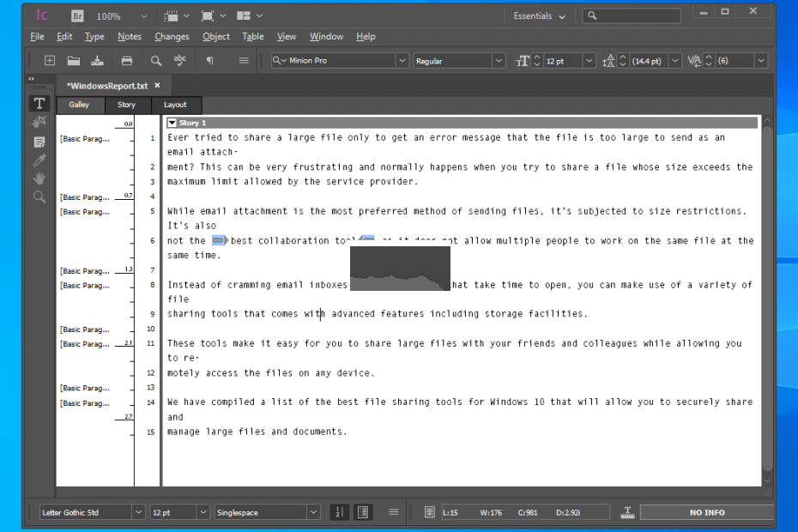Switch to the Layout view tab

point(175,105)
